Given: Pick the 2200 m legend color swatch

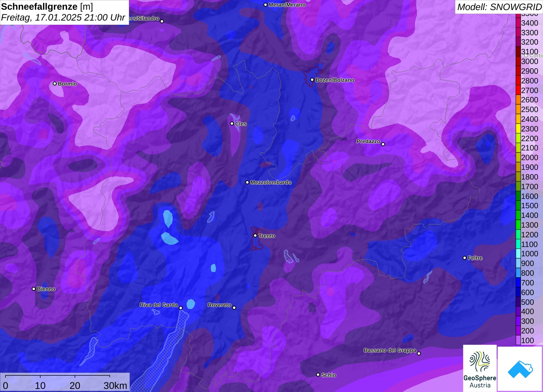Looking at the screenshot, I should click(x=518, y=138).
